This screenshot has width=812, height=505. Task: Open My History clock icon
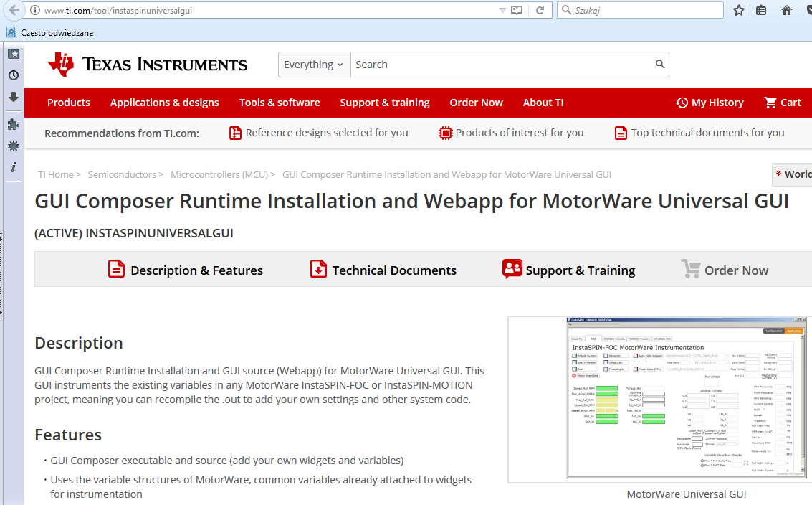tap(682, 103)
